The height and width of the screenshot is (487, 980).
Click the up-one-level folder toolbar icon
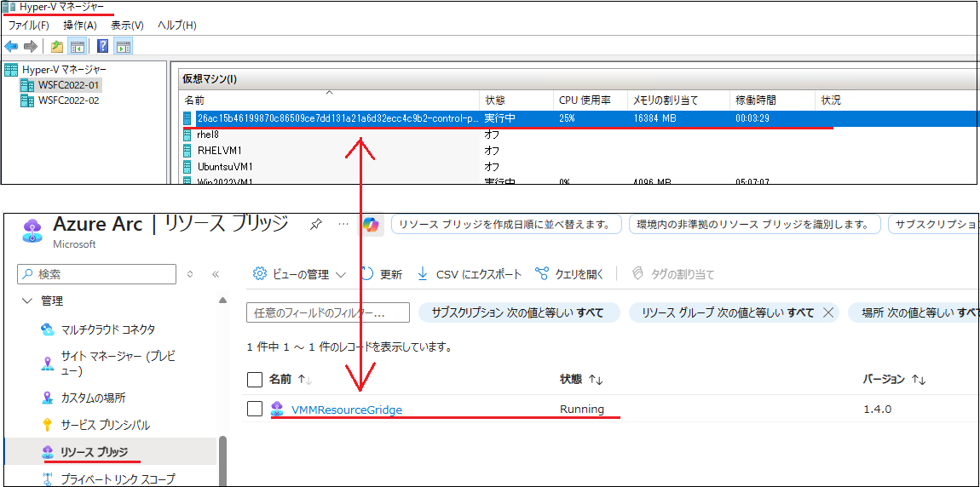tap(57, 46)
